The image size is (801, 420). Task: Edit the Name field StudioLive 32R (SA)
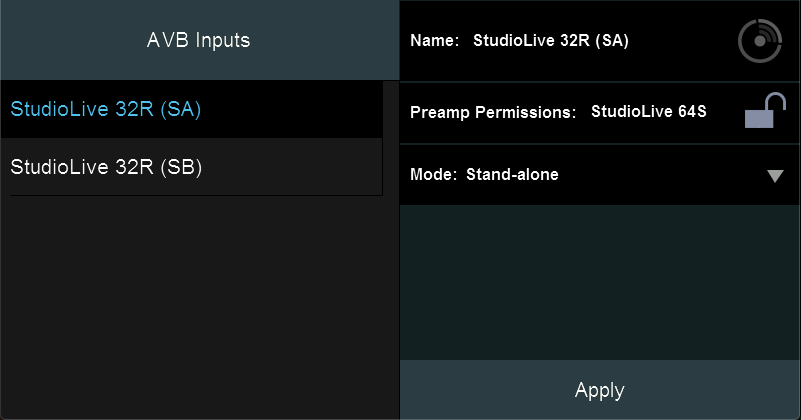pos(551,40)
